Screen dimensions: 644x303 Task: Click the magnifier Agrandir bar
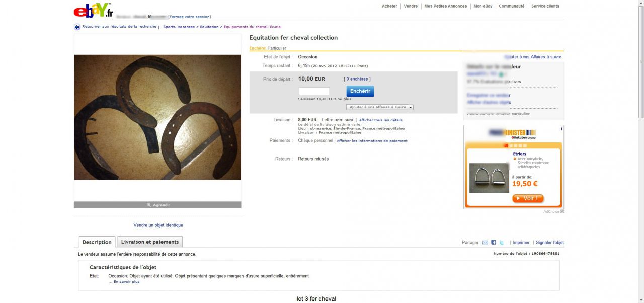coord(158,205)
